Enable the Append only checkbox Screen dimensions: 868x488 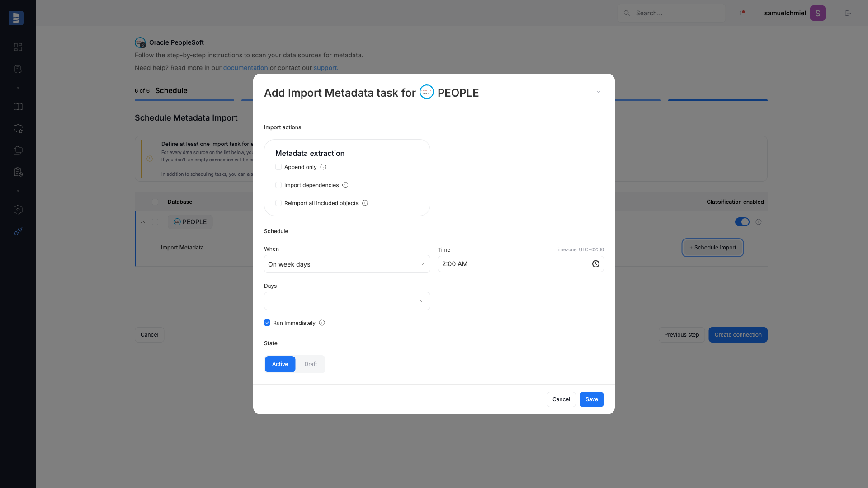pos(278,167)
